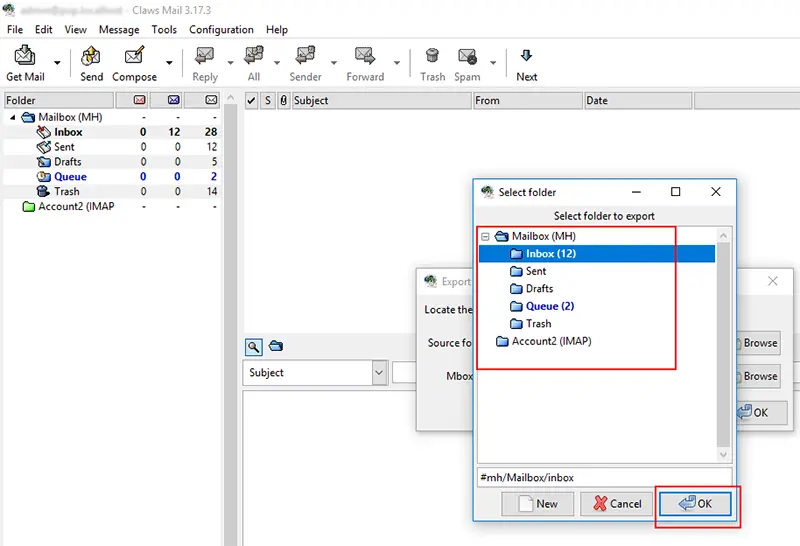Click the Next message arrow icon
Screen dimensions: 800x546
(527, 55)
